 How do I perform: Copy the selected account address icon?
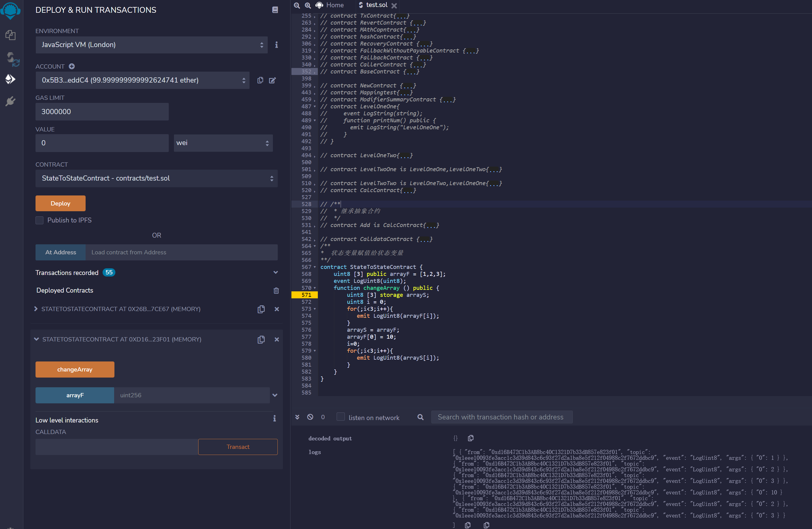click(x=260, y=80)
